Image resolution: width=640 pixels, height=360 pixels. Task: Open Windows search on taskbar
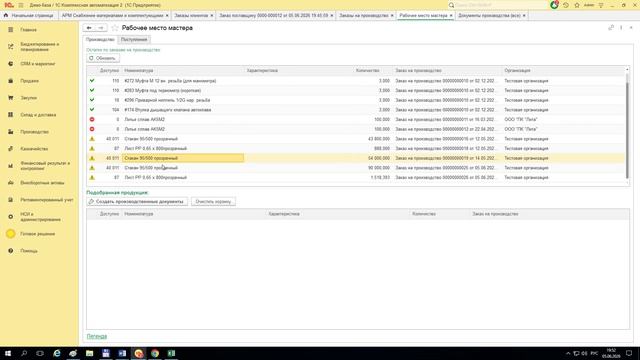24,353
